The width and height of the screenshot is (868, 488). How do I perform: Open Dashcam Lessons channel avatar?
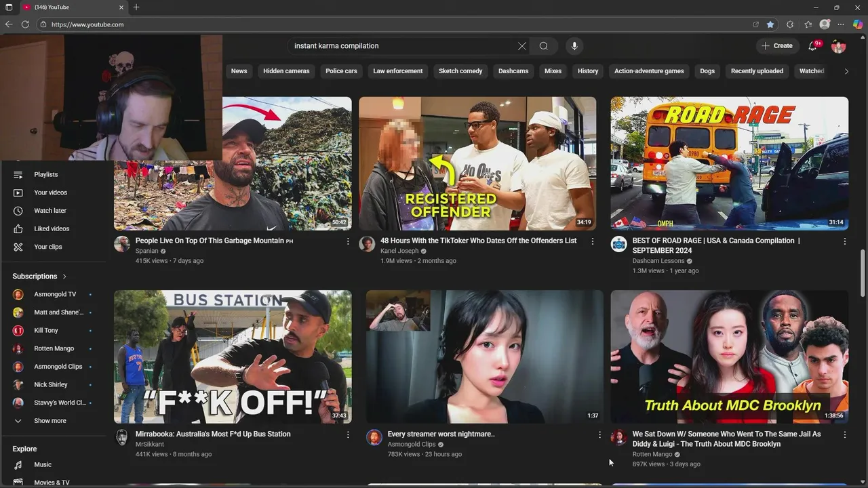point(618,244)
